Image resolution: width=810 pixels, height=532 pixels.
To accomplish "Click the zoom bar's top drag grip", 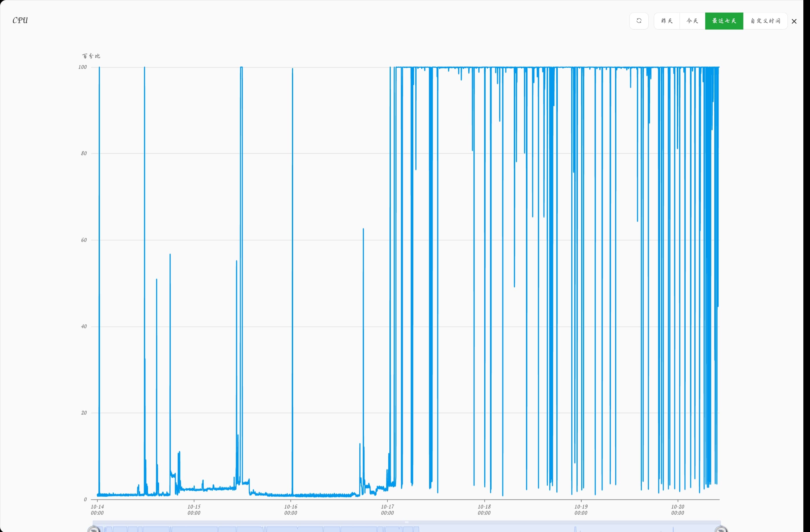I will pyautogui.click(x=406, y=522).
